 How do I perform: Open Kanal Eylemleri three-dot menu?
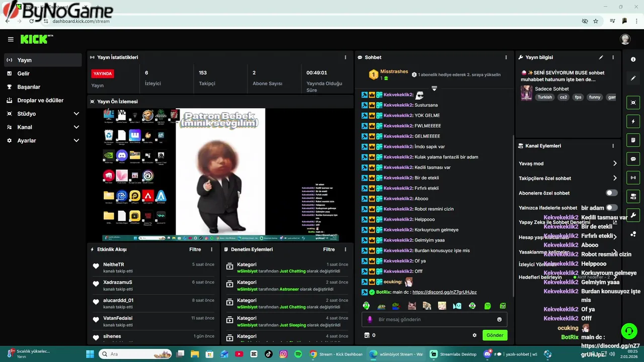point(613,146)
